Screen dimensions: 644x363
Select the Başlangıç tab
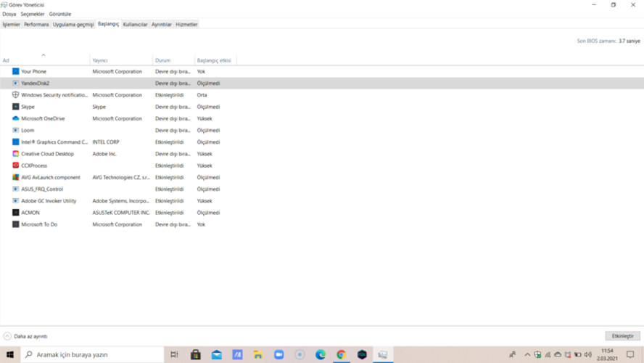click(109, 24)
